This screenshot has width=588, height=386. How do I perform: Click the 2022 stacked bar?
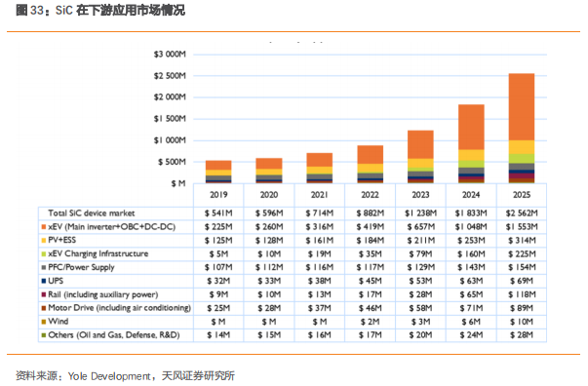[x=371, y=164]
